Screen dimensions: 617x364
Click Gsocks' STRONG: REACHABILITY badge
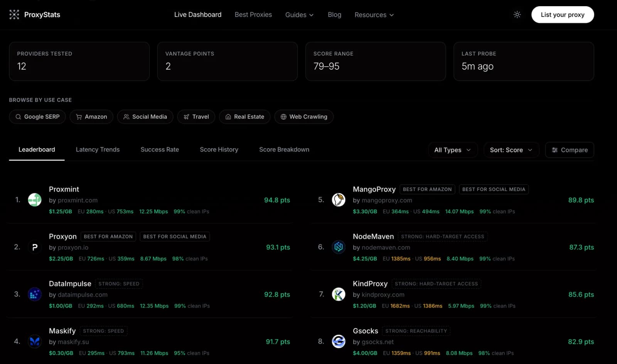416,331
